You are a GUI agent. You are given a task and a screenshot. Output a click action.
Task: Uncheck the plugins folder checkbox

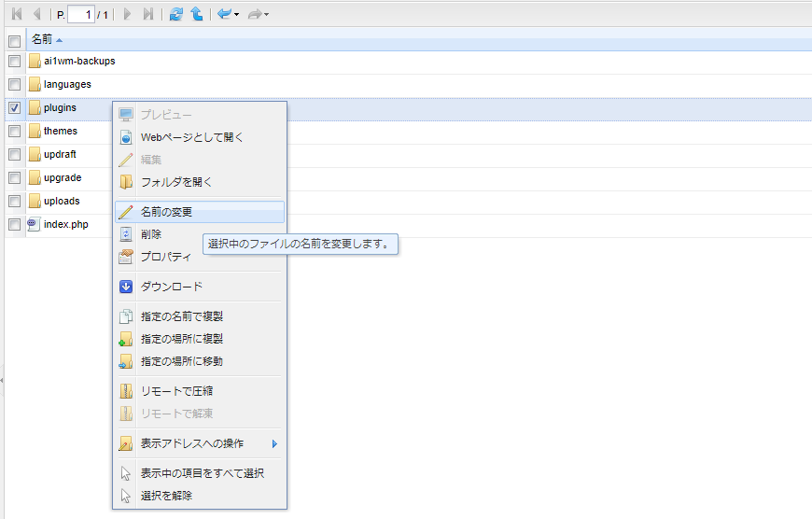(x=15, y=107)
